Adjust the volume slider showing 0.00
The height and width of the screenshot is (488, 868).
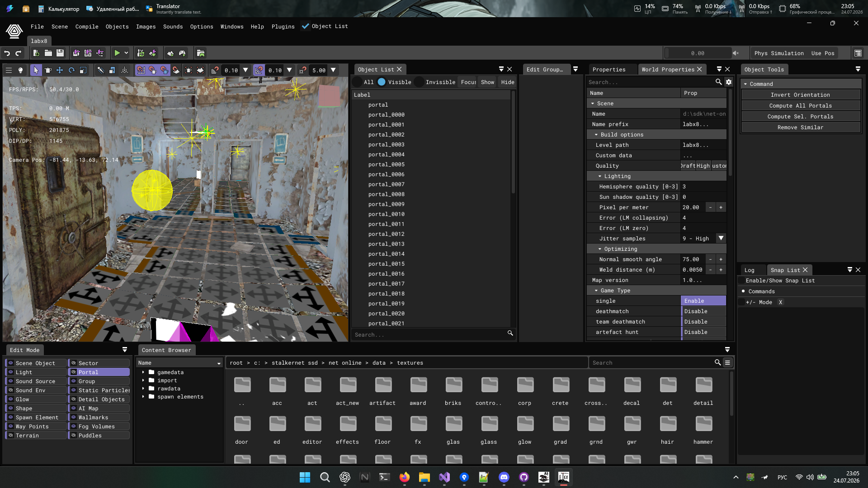coord(698,53)
